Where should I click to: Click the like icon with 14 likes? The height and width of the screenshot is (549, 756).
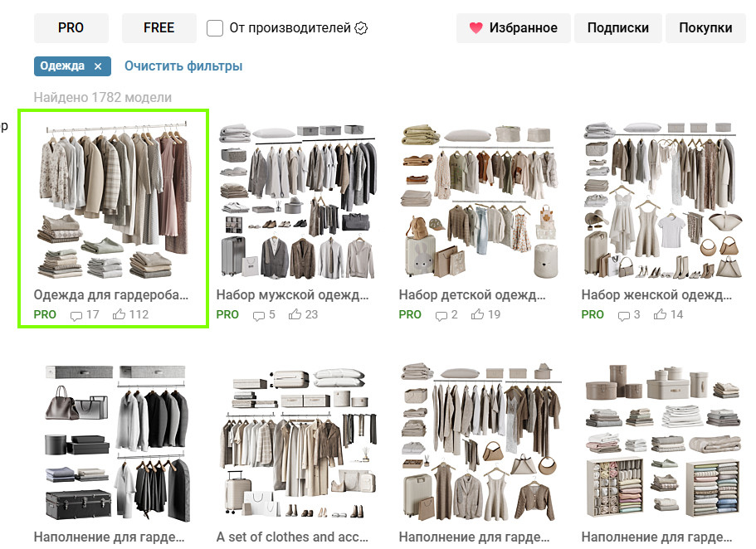(x=660, y=314)
